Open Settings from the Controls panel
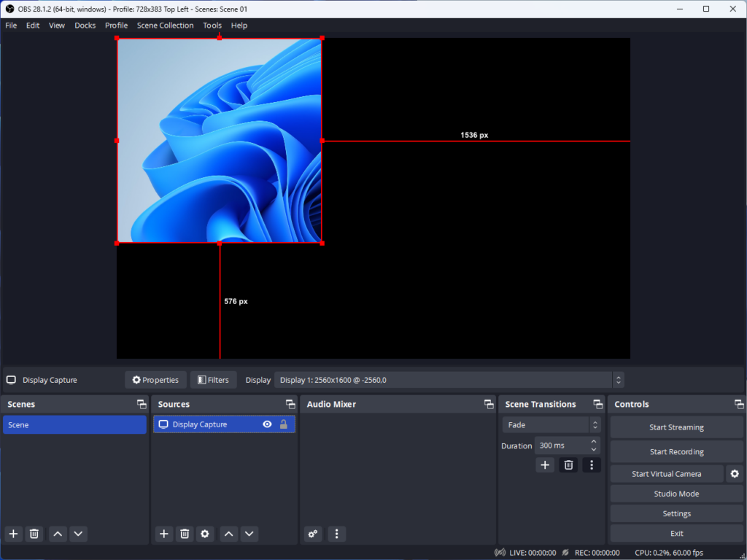The height and width of the screenshot is (560, 747). tap(676, 513)
